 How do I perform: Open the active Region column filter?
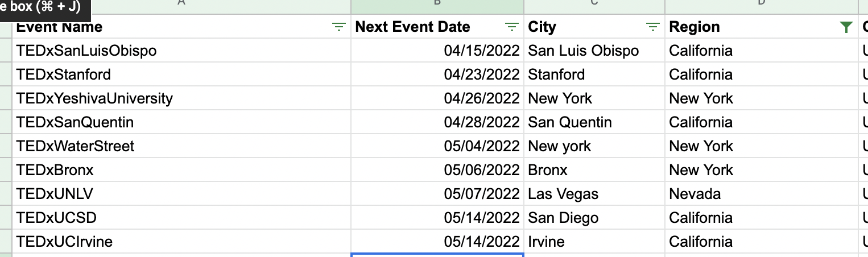pos(846,27)
